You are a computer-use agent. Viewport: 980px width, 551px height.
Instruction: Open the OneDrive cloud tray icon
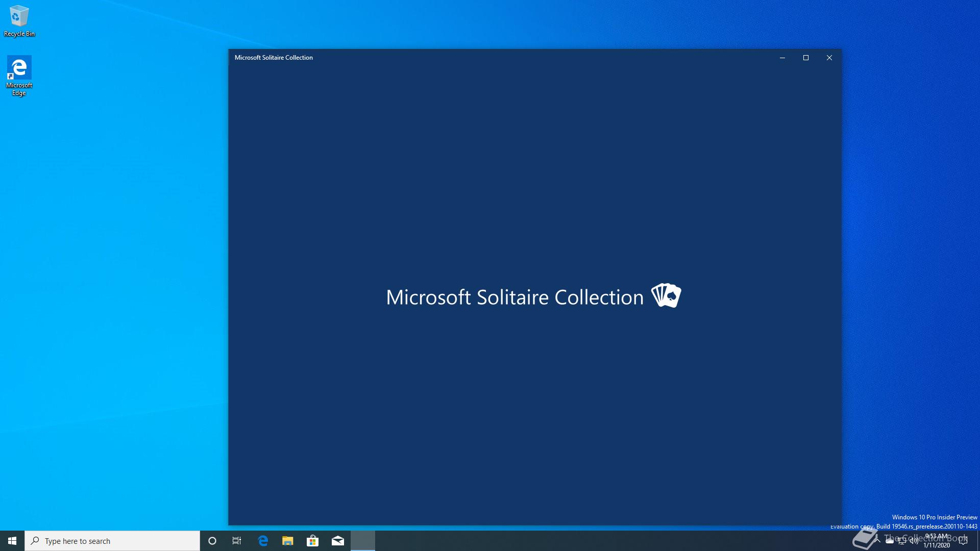click(x=890, y=541)
